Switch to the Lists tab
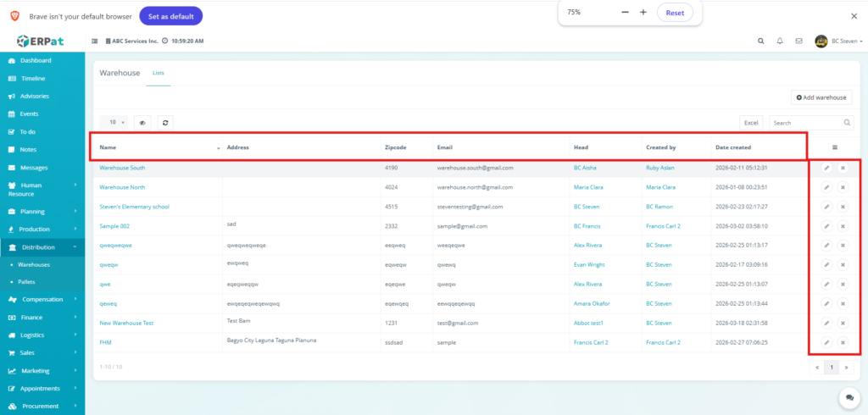868x415 pixels. 159,74
